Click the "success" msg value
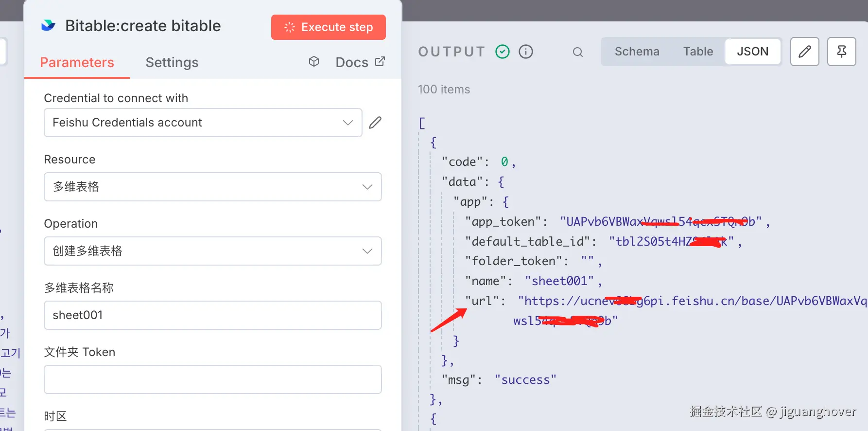868x431 pixels. point(525,380)
